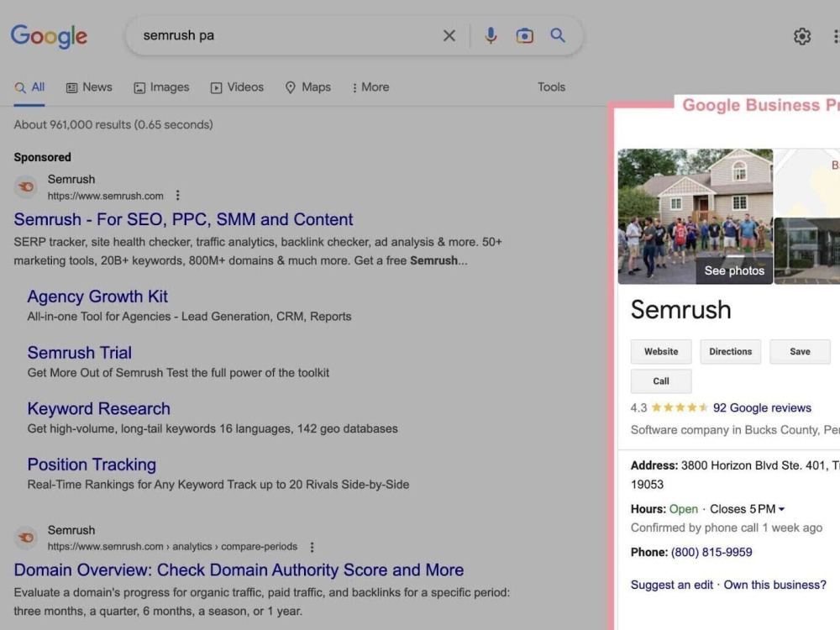Screen dimensions: 840x630
Task: Click the Sponsored label
Action: tap(42, 157)
